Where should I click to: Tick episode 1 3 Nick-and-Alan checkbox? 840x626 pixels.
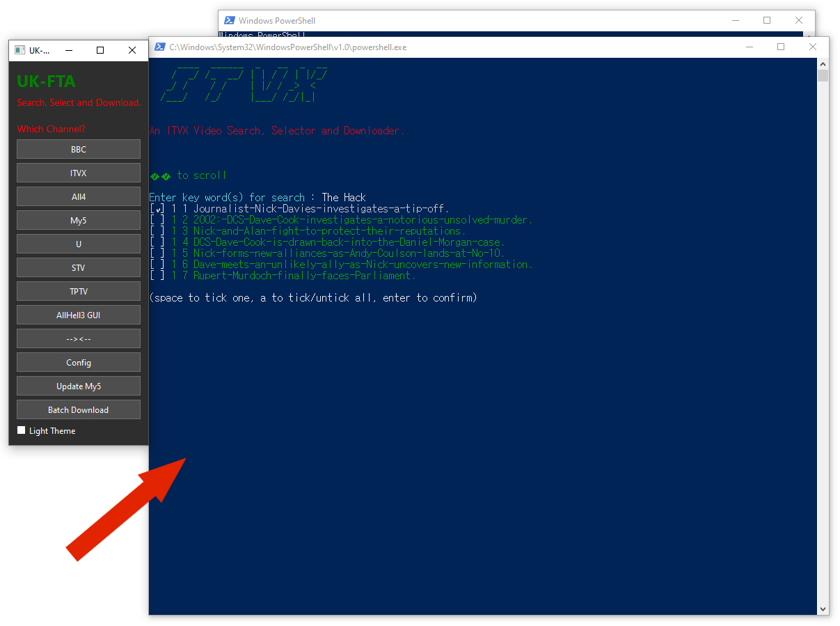coord(157,231)
